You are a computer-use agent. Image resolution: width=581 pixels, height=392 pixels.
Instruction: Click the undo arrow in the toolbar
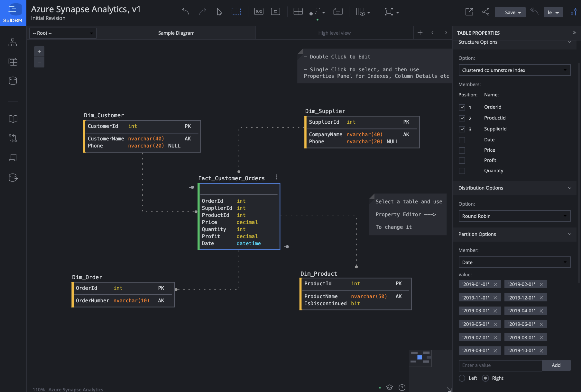point(186,11)
